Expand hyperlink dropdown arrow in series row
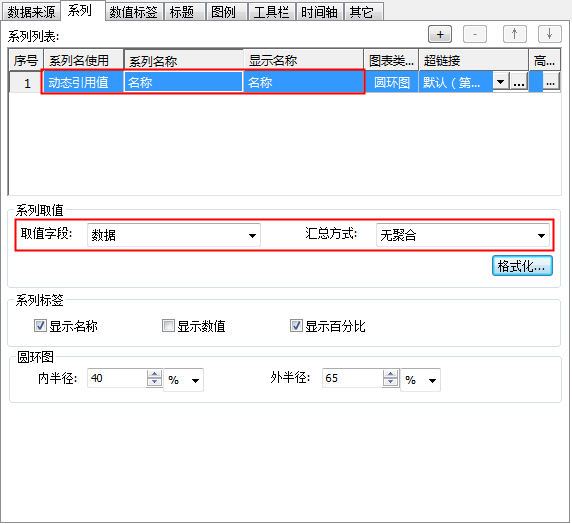572x524 pixels. (500, 82)
